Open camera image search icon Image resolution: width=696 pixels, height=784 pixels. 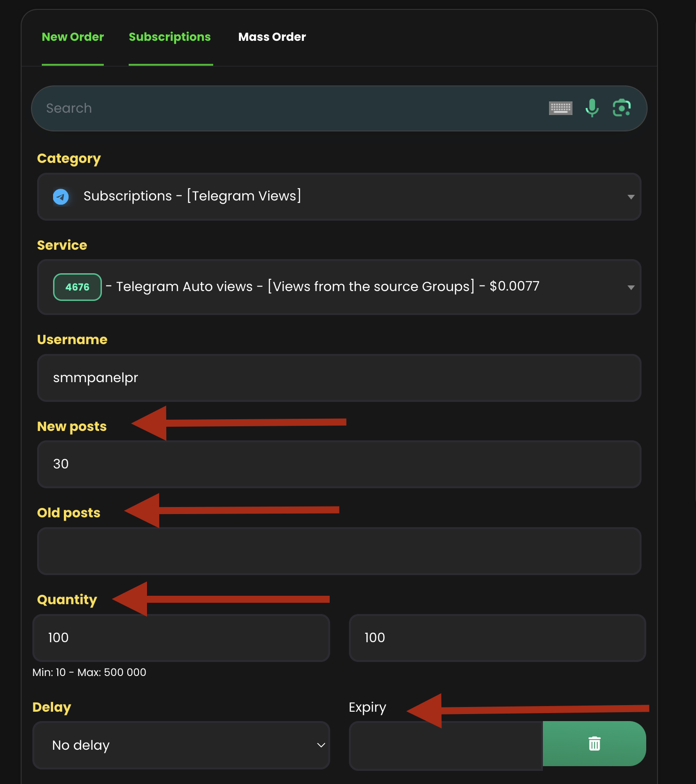tap(621, 108)
